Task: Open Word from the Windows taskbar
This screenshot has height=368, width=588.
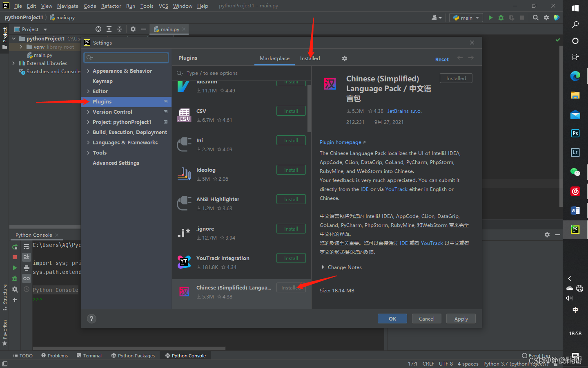Action: coord(575,211)
